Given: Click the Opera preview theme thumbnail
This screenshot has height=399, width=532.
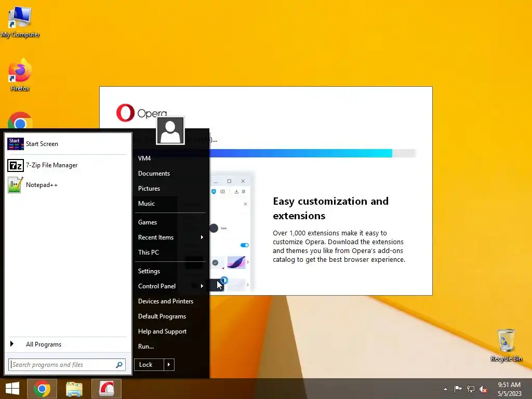Looking at the screenshot, I should tap(236, 262).
